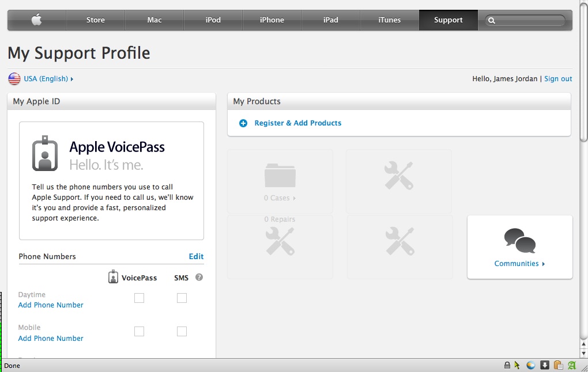Click the USA flag icon
Image resolution: width=588 pixels, height=372 pixels.
click(14, 79)
